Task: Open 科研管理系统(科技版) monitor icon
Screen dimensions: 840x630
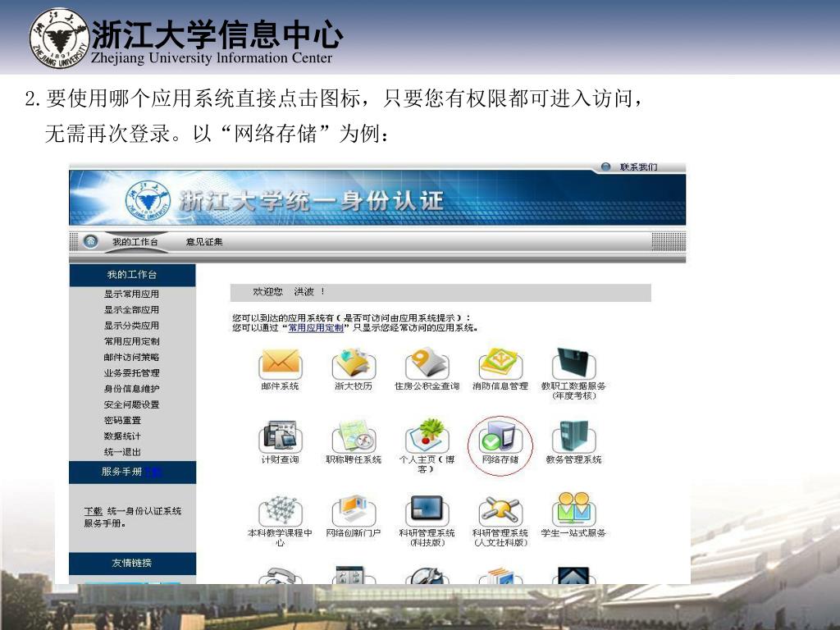Action: pos(427,510)
